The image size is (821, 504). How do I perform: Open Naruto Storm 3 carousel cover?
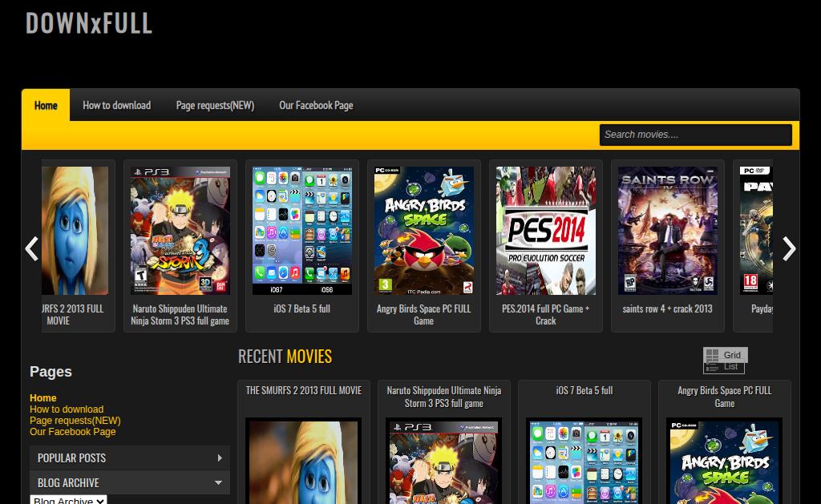coord(180,231)
